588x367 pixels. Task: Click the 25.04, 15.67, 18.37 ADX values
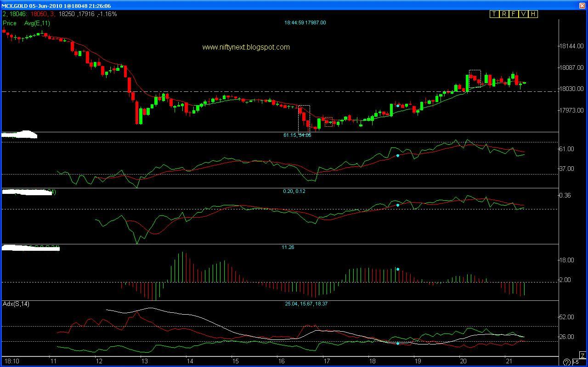306,304
